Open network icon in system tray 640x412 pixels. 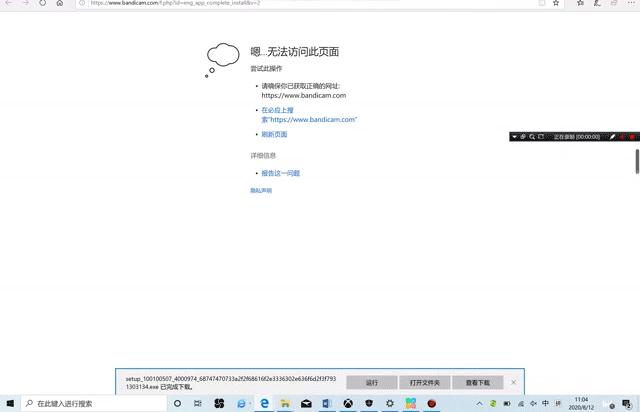click(521, 403)
